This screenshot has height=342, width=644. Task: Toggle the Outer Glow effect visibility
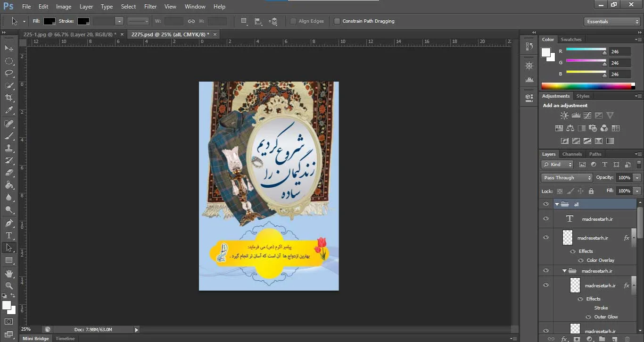(x=588, y=317)
